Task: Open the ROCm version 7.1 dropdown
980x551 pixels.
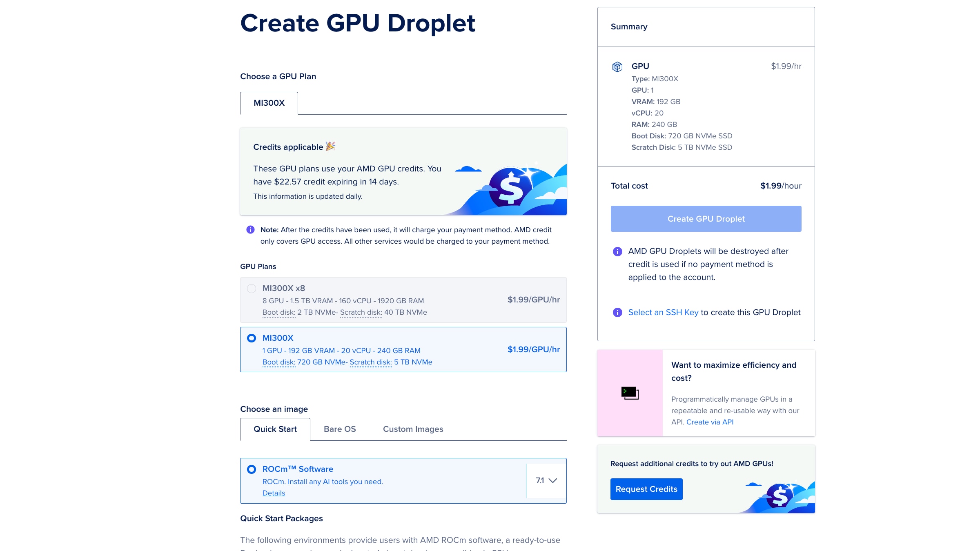Action: pos(546,480)
